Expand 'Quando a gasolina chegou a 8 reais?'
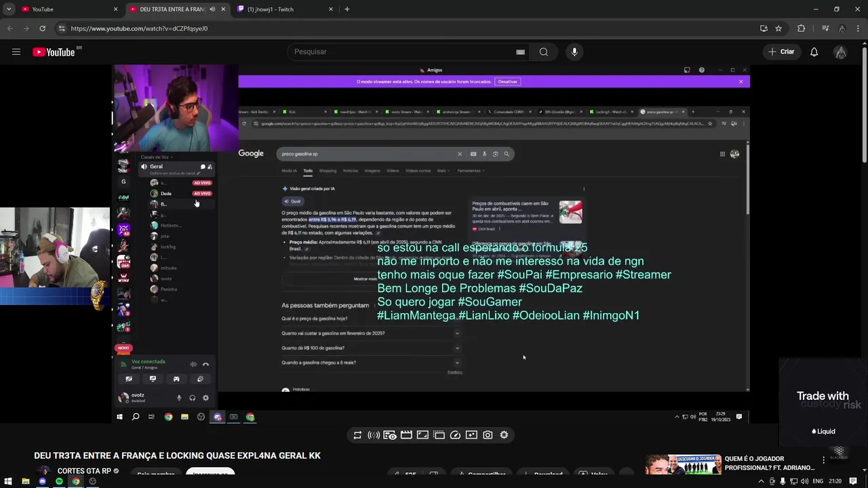868x488 pixels. [x=371, y=363]
